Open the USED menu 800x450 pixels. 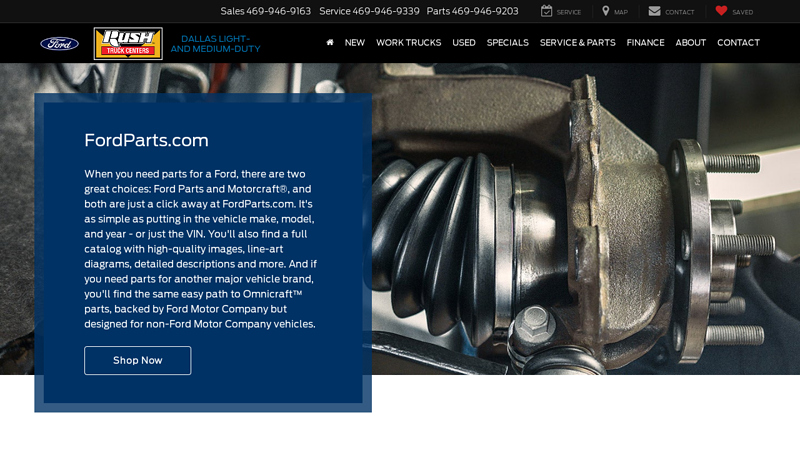464,43
